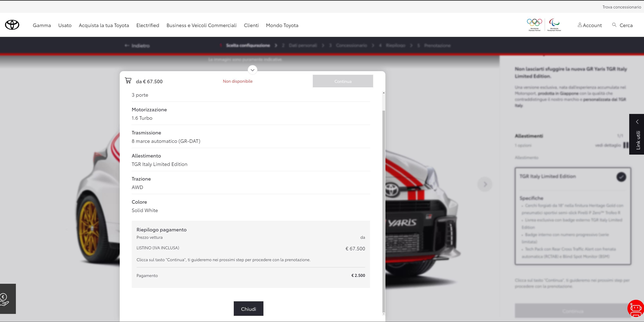Open Acquista la tua Toyota menu
Viewport: 644px width, 322px height.
pyautogui.click(x=104, y=25)
